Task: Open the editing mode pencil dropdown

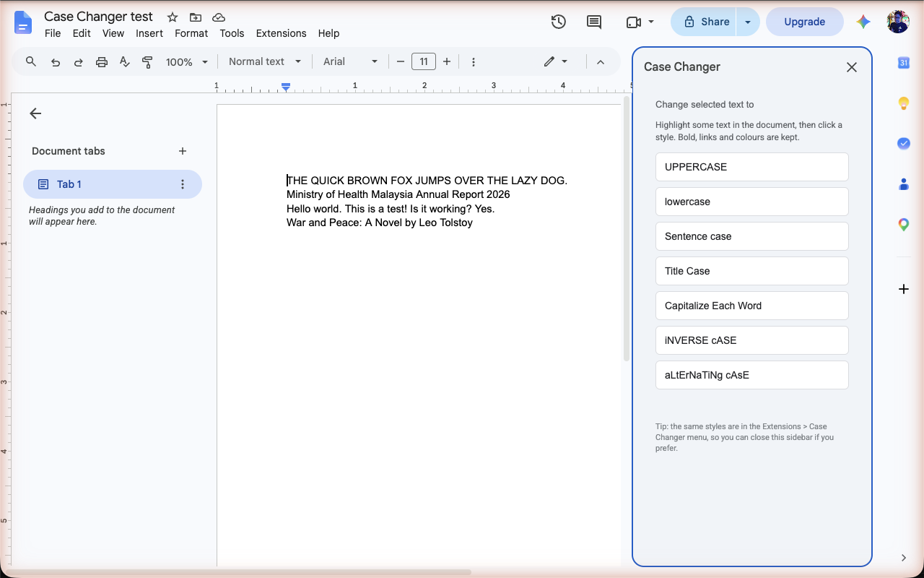Action: 556,61
